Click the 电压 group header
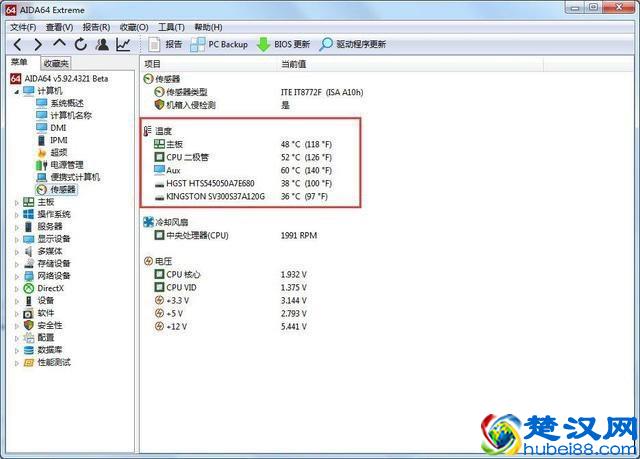Image resolution: width=640 pixels, height=459 pixels. (x=158, y=261)
